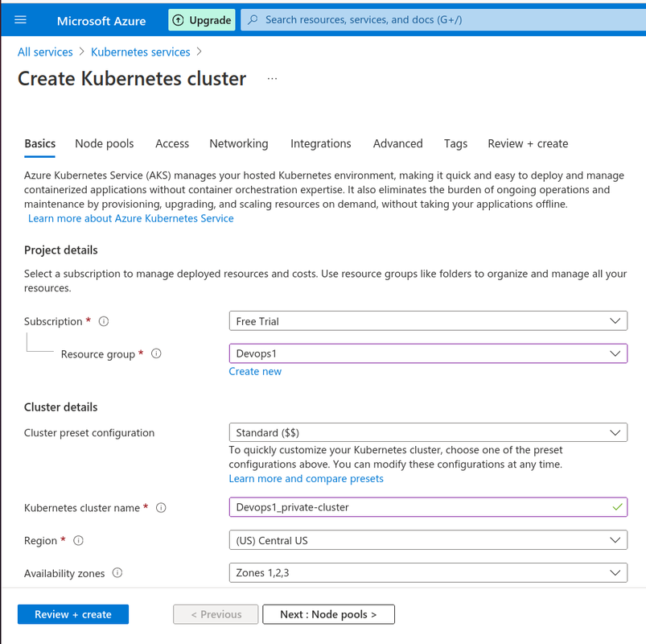Open Learn more about Azure Kubernetes Service
Viewport: 646px width, 644px height.
click(x=130, y=218)
